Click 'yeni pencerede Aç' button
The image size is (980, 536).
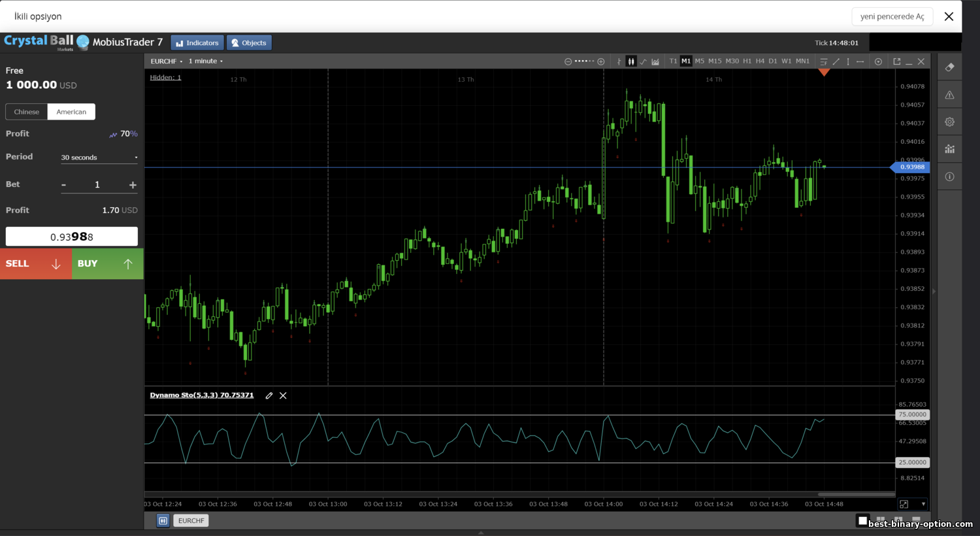(x=892, y=16)
